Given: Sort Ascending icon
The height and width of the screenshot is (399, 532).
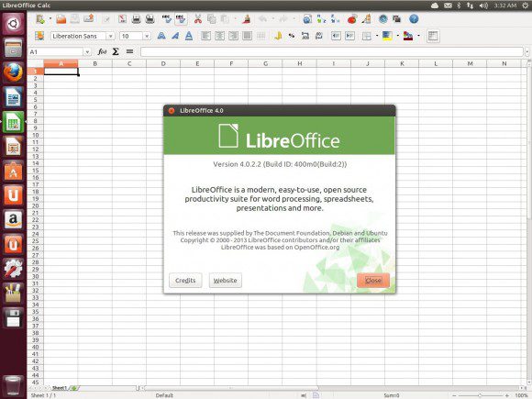Looking at the screenshot, I should pos(321,19).
